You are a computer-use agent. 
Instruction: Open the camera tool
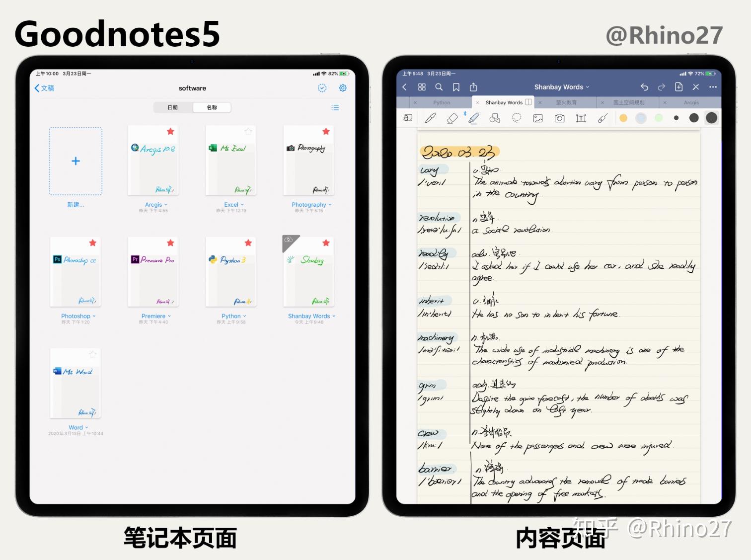560,118
